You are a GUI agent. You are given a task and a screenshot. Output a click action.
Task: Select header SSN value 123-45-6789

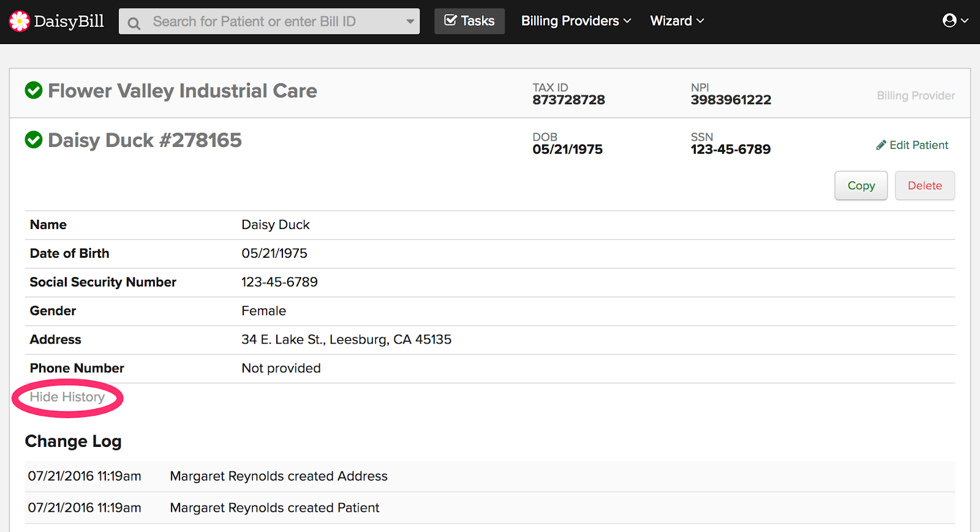[x=731, y=149]
